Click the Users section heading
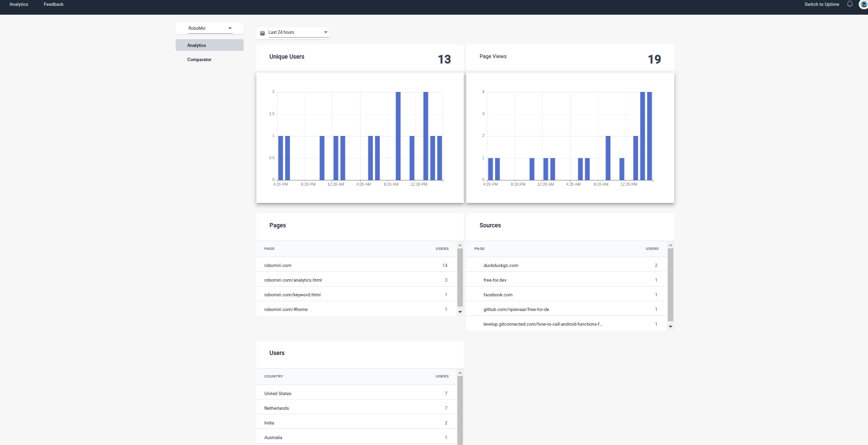The image size is (868, 445). pyautogui.click(x=276, y=353)
